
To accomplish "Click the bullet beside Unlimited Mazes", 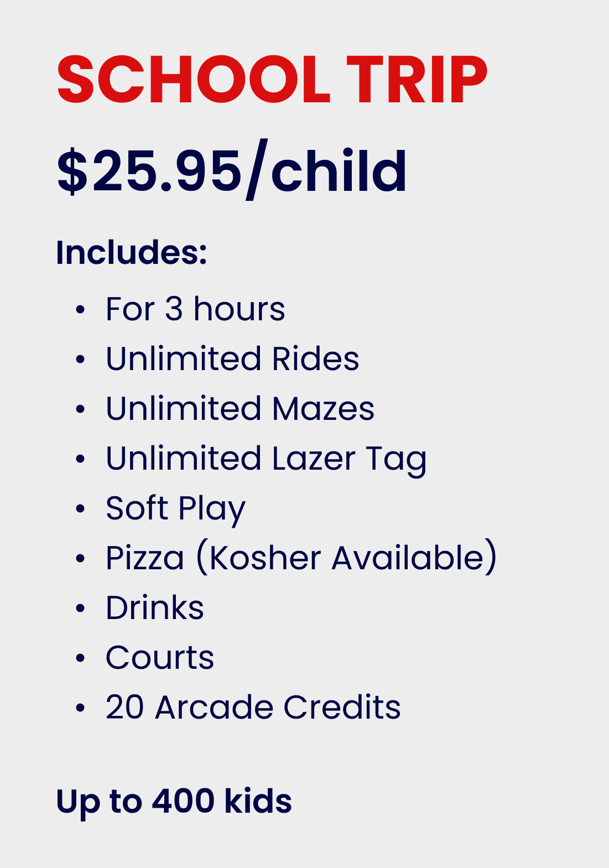I will pos(81,409).
